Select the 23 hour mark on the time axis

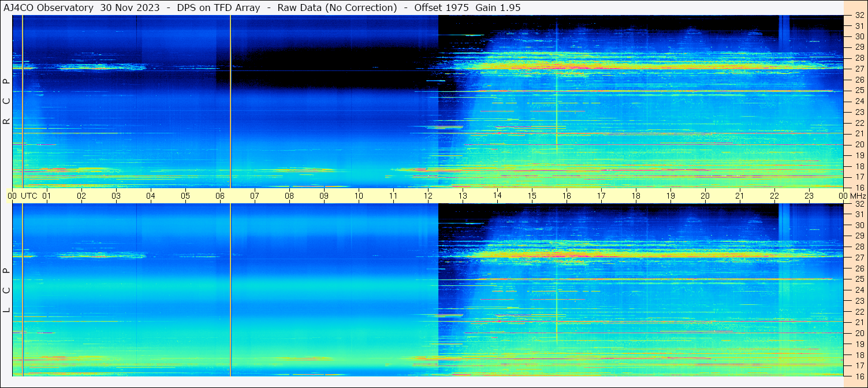pos(809,196)
